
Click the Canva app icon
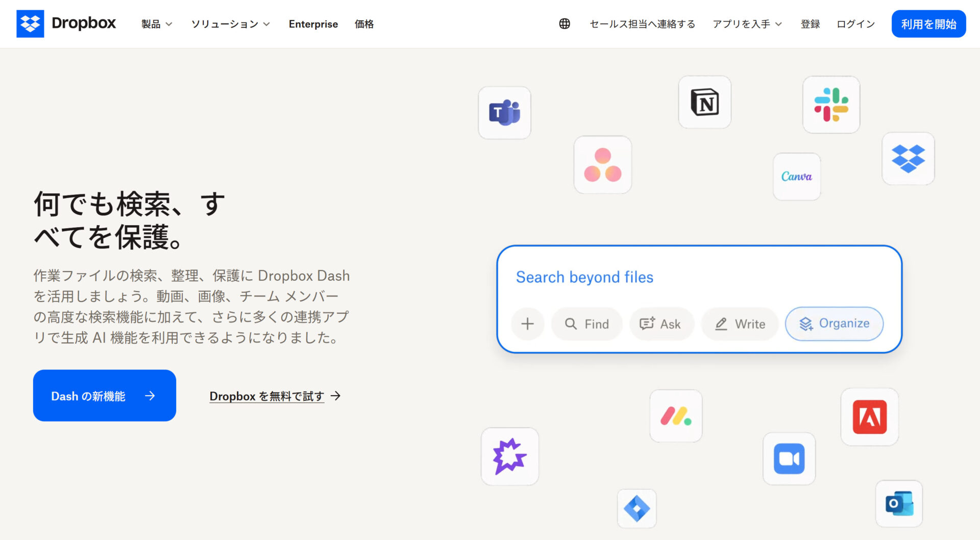[x=797, y=177]
